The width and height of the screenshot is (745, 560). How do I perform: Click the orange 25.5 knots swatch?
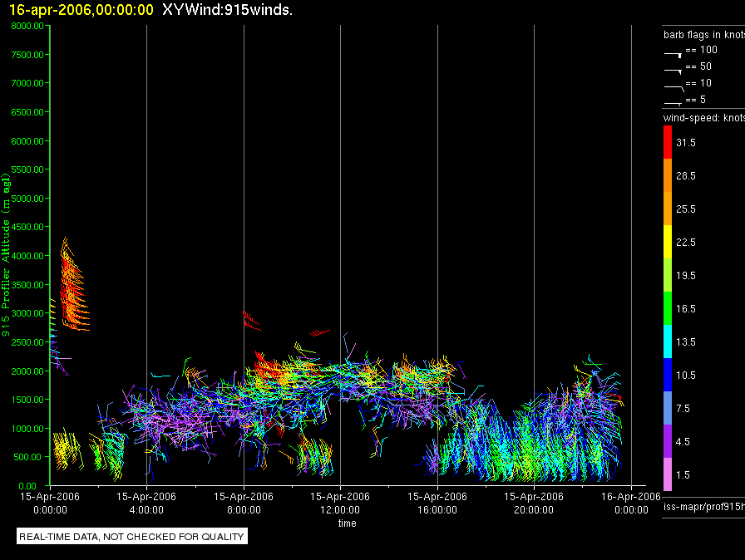pyautogui.click(x=668, y=209)
